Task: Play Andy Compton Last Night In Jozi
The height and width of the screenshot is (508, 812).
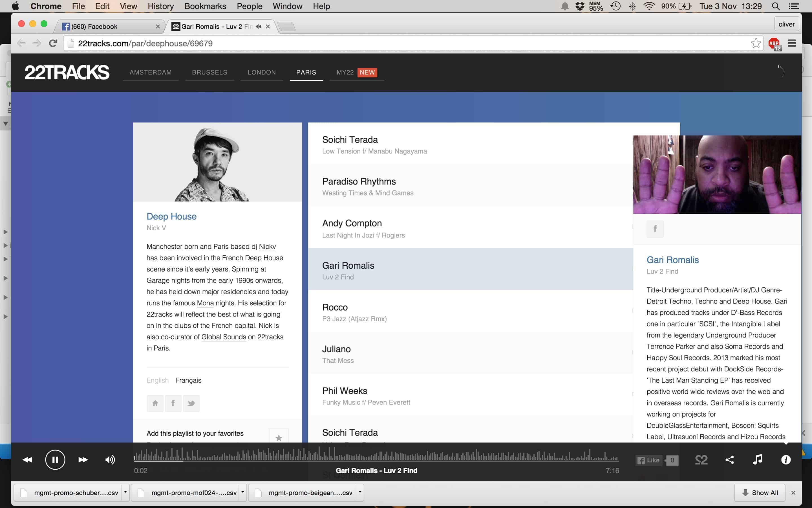Action: tap(470, 228)
